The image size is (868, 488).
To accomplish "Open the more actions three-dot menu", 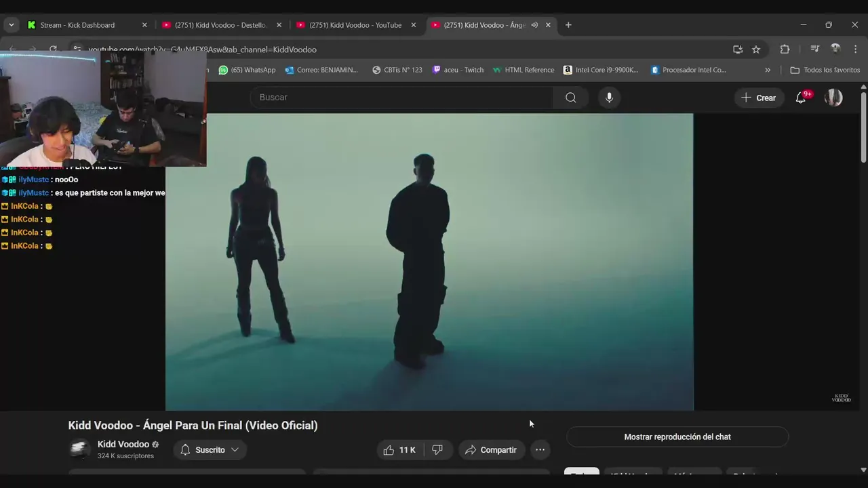I will click(540, 450).
